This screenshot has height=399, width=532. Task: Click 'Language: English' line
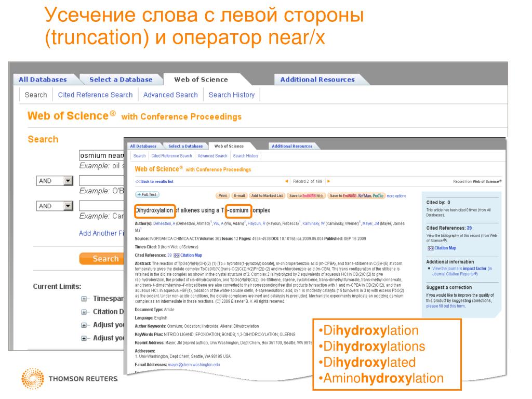pos(151,318)
